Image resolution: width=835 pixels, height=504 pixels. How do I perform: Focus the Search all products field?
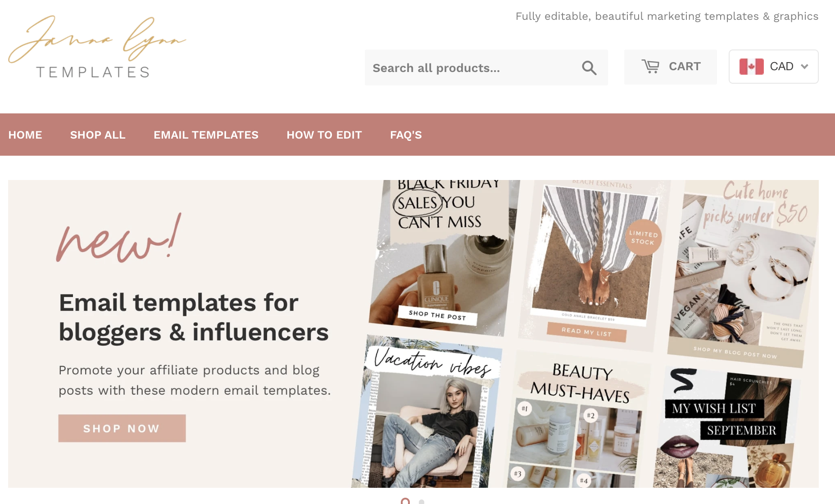point(486,67)
